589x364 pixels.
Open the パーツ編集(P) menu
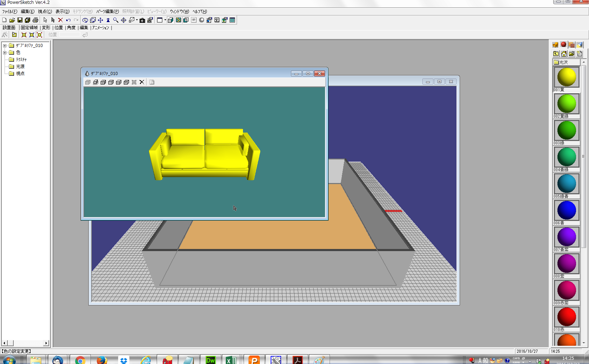(x=107, y=12)
